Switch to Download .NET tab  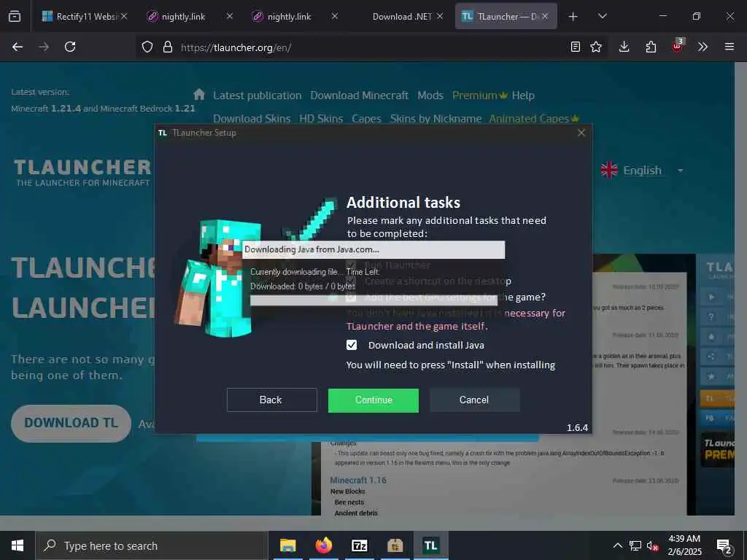pos(402,16)
